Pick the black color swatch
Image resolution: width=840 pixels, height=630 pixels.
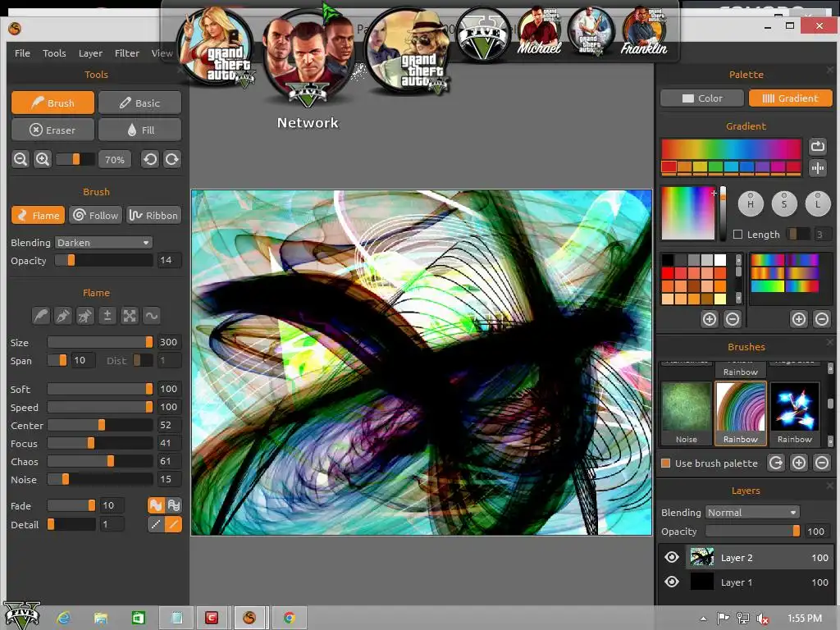pos(668,260)
